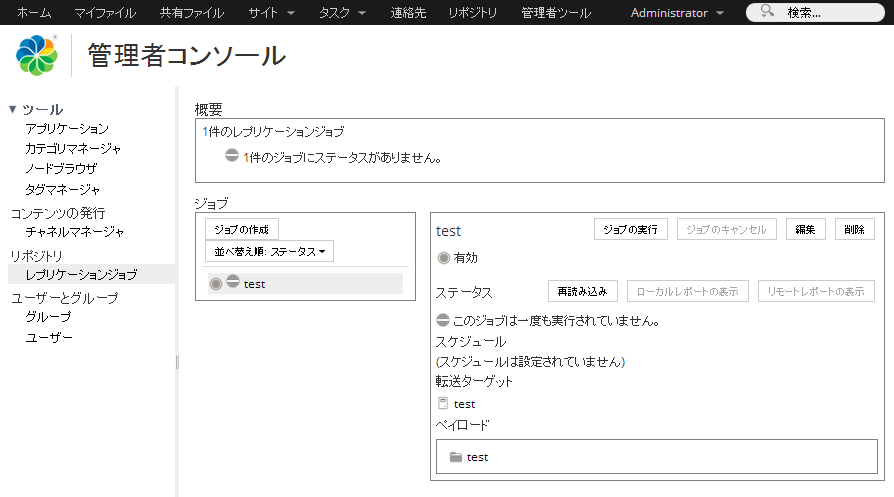This screenshot has height=497, width=894.
Task: Click ジョブの作成 button
Action: pos(242,229)
